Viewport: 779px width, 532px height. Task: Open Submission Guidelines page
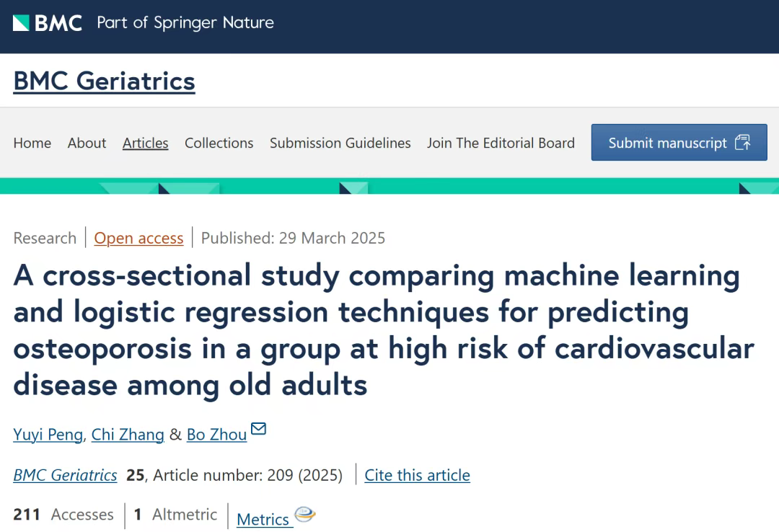click(340, 143)
